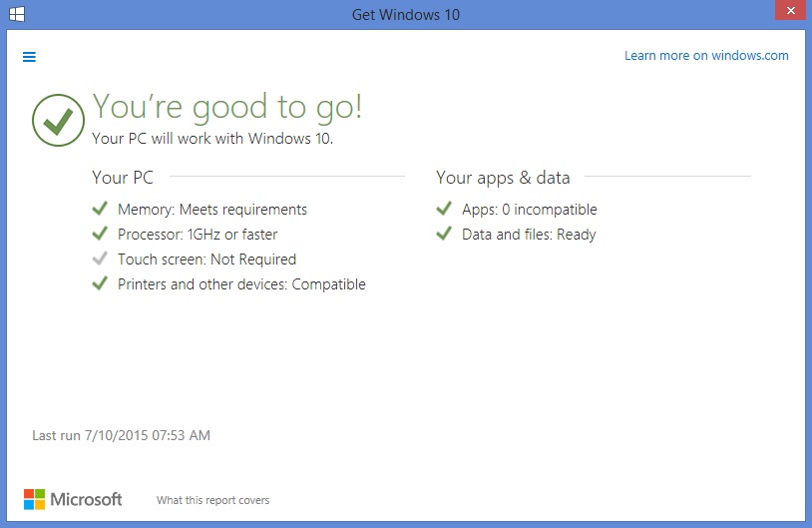The height and width of the screenshot is (528, 812).
Task: Click the checkmark beside Processor entry
Action: point(99,234)
